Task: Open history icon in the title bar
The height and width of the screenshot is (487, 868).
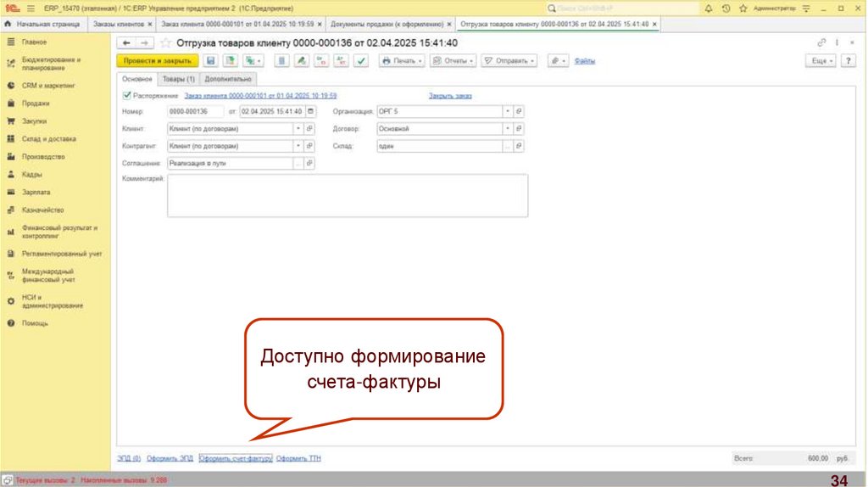Action: coord(726,8)
